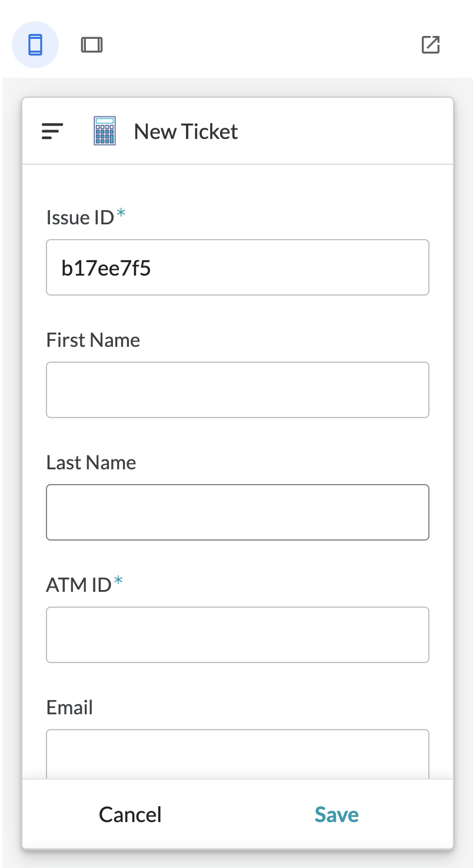Screen dimensions: 473x868
Task: Focus the Issue ID input field
Action: [x=238, y=267]
